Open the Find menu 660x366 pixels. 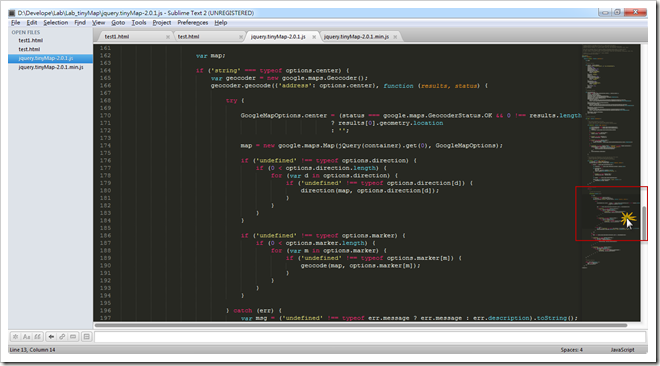pos(80,23)
